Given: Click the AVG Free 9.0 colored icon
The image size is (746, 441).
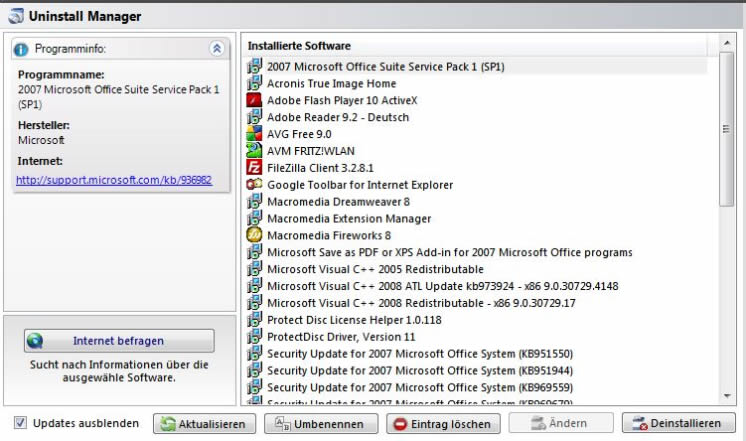Looking at the screenshot, I should click(255, 134).
